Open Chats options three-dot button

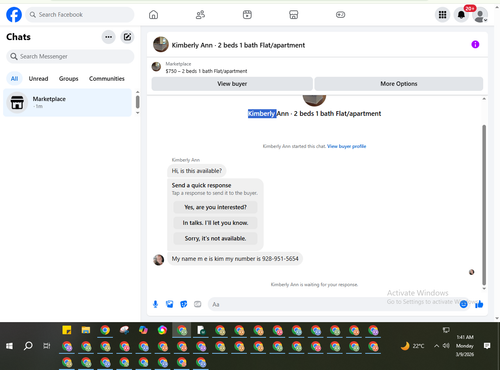[x=109, y=37]
